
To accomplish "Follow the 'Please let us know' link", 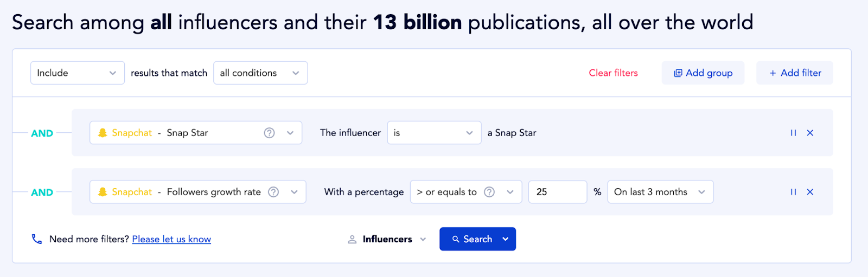I will 171,239.
